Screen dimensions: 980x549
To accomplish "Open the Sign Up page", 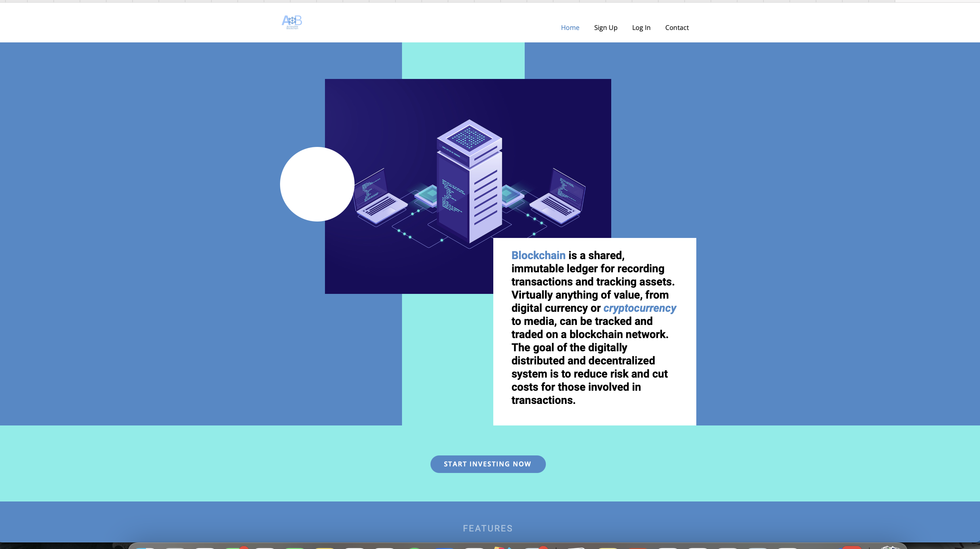I will (605, 27).
